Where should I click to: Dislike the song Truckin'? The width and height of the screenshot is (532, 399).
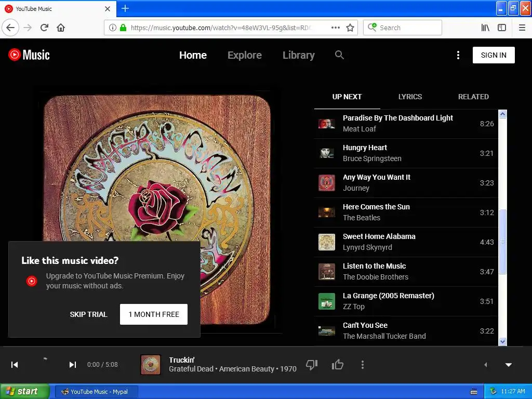click(x=312, y=365)
